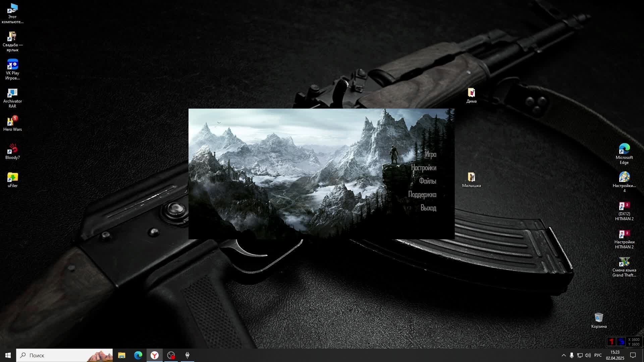The width and height of the screenshot is (644, 362).
Task: Click Игра in the Skyrim launcher
Action: [430, 155]
